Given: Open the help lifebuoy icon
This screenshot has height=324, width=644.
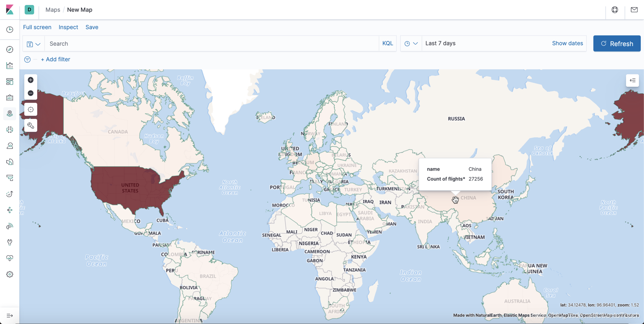Looking at the screenshot, I should [x=615, y=10].
